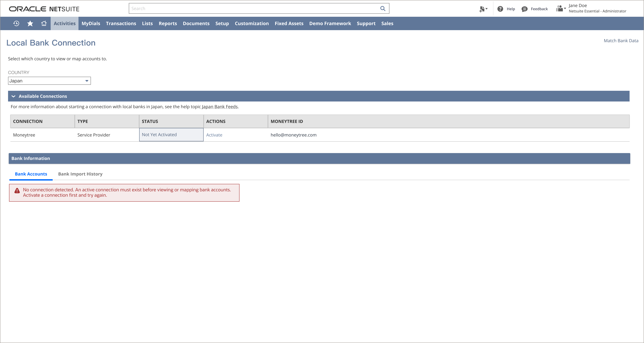
Task: Open the Create New plus icon menu
Action: 483,9
